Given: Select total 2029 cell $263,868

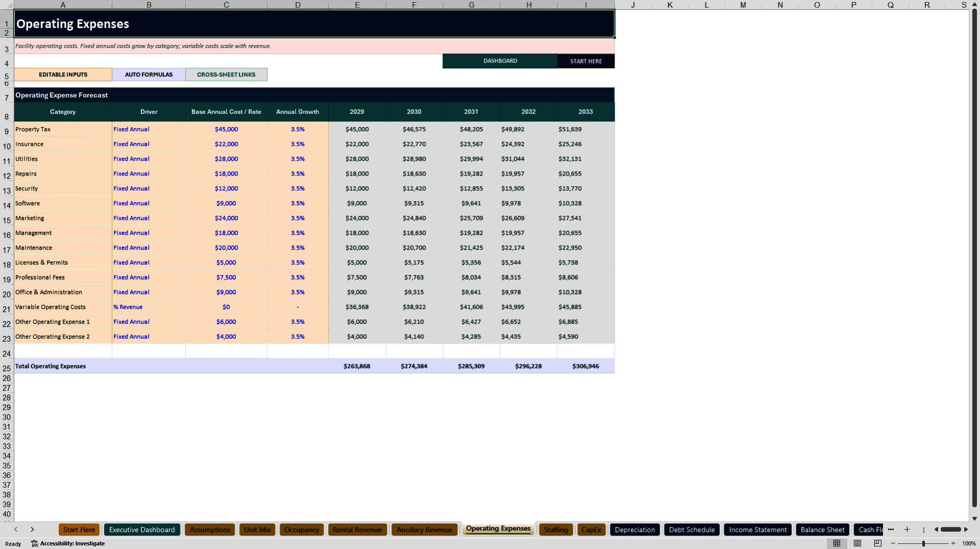Looking at the screenshot, I should [357, 366].
